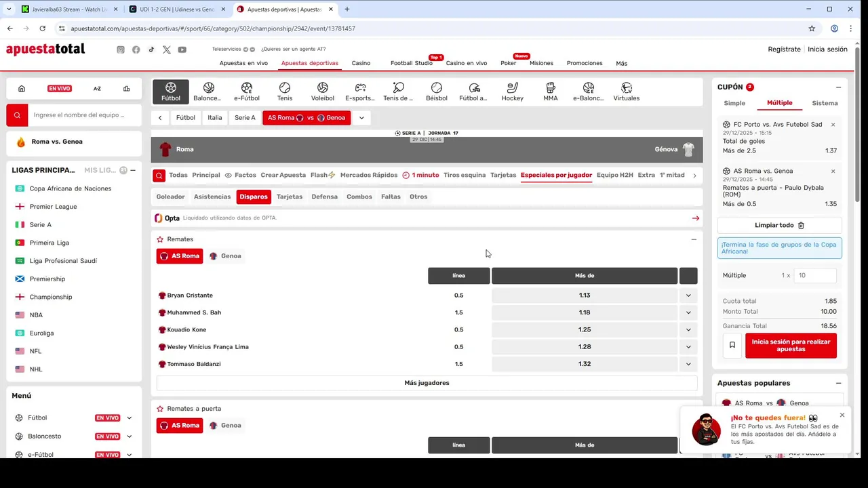The width and height of the screenshot is (868, 488).
Task: Open the A-Z sports list
Action: (x=97, y=89)
